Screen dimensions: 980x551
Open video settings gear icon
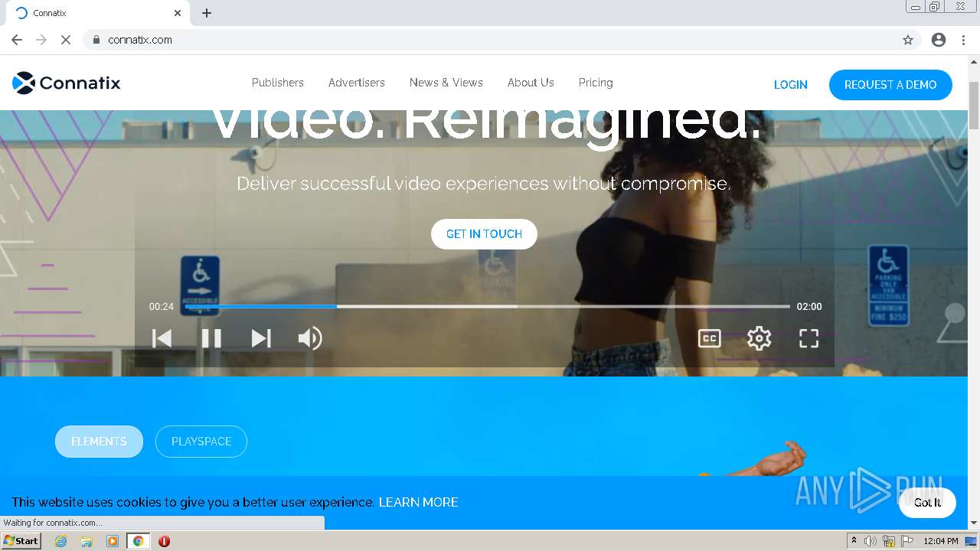tap(759, 338)
